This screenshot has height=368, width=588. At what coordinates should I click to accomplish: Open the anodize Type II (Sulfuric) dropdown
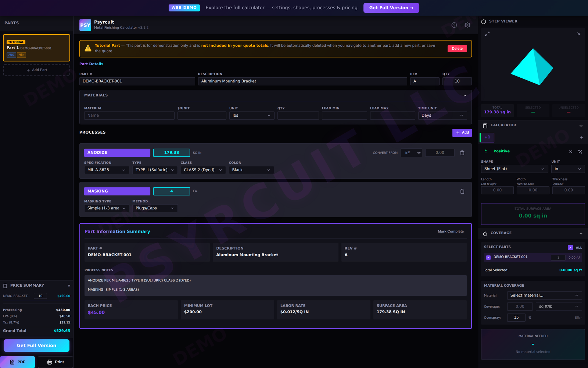(155, 170)
